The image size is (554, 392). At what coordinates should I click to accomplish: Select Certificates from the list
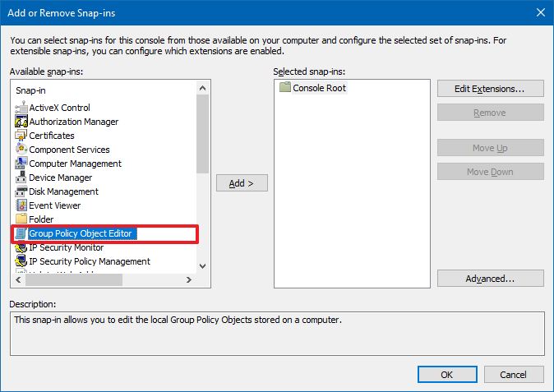coord(52,136)
